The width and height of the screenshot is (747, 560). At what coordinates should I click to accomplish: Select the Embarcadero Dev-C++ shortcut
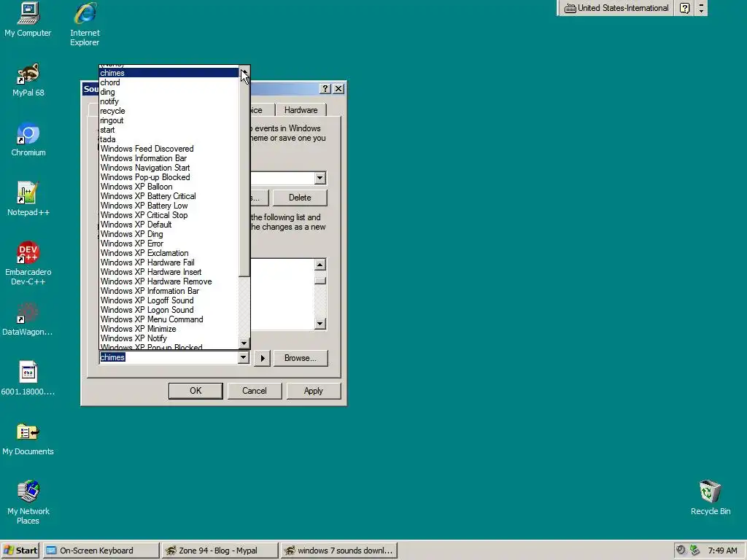pos(28,263)
